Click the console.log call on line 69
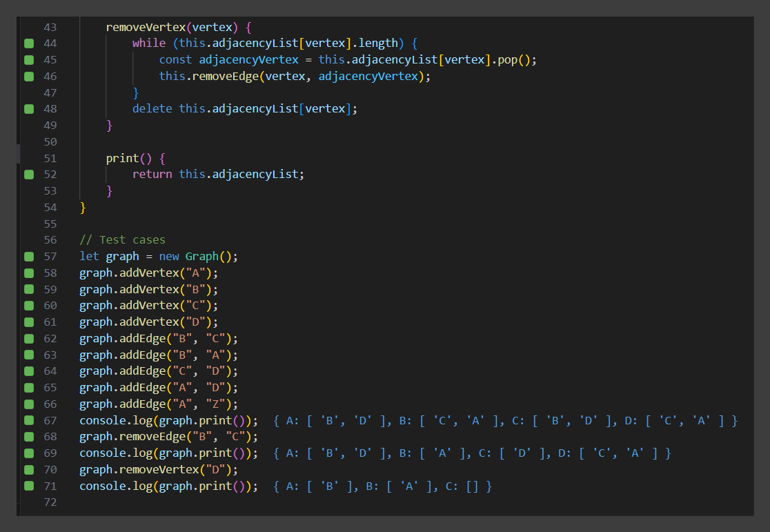Viewport: 770px width, 532px height. 168,453
